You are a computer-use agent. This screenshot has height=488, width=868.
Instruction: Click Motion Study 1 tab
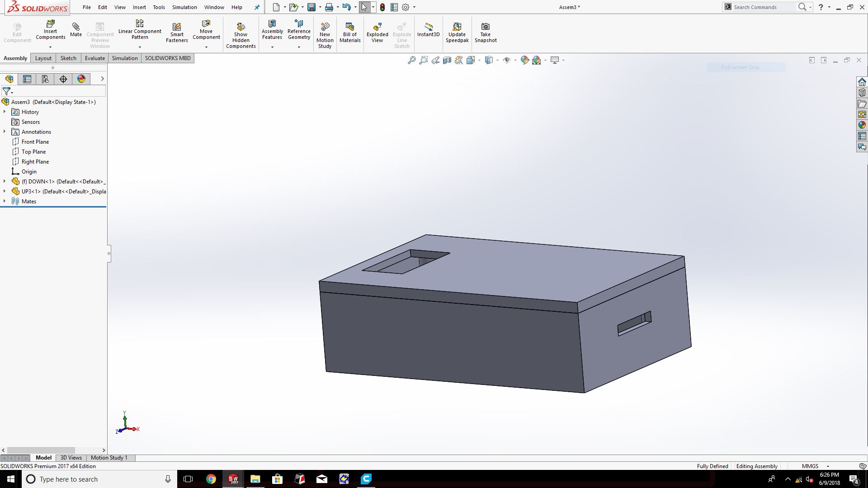[109, 458]
